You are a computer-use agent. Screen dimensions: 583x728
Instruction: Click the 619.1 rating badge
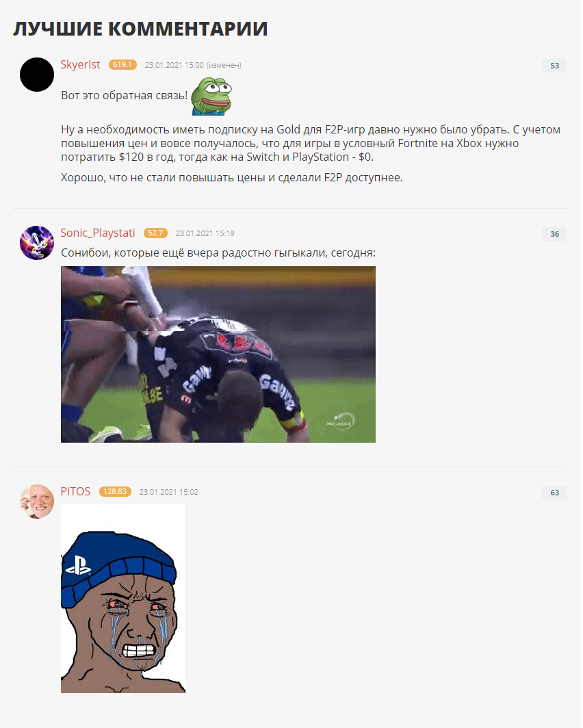click(122, 64)
